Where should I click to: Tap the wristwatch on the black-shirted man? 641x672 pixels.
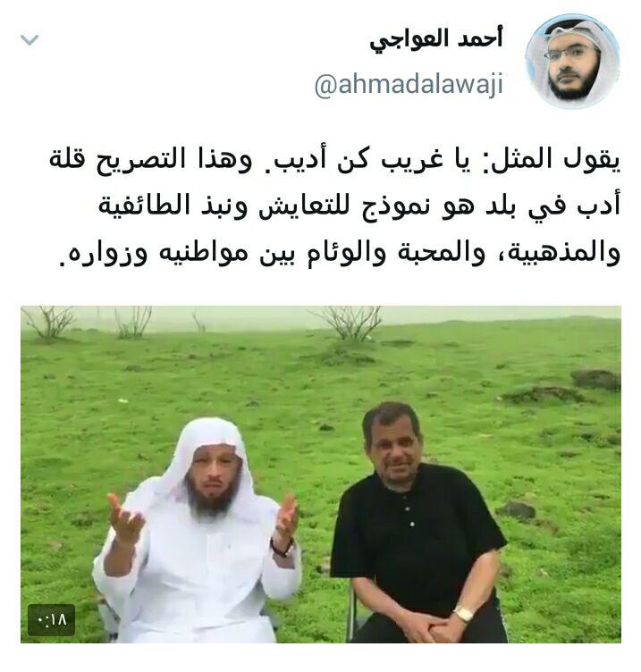pos(463,615)
